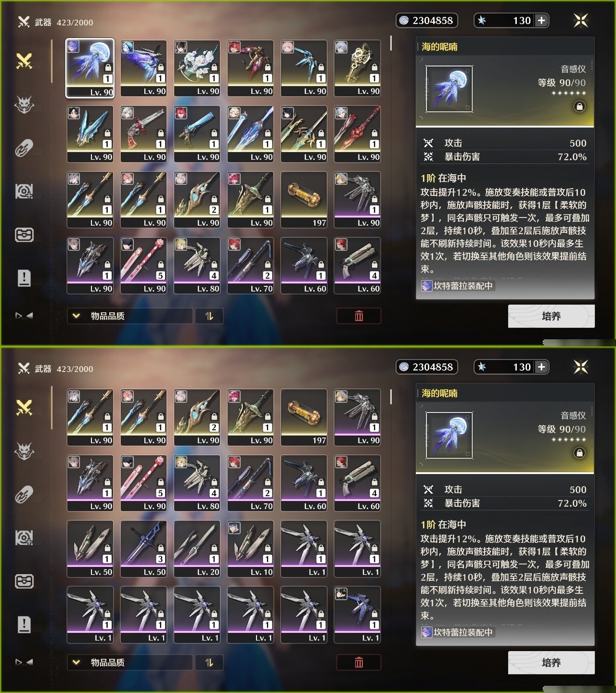Open exclamation-mark quest items tab in lower sidebar
The image size is (616, 693).
24,624
